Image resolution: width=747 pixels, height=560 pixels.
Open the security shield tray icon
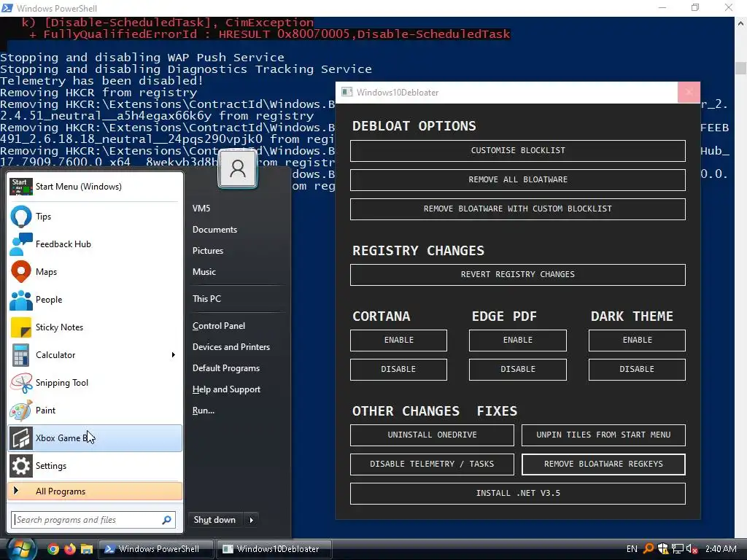tap(662, 549)
